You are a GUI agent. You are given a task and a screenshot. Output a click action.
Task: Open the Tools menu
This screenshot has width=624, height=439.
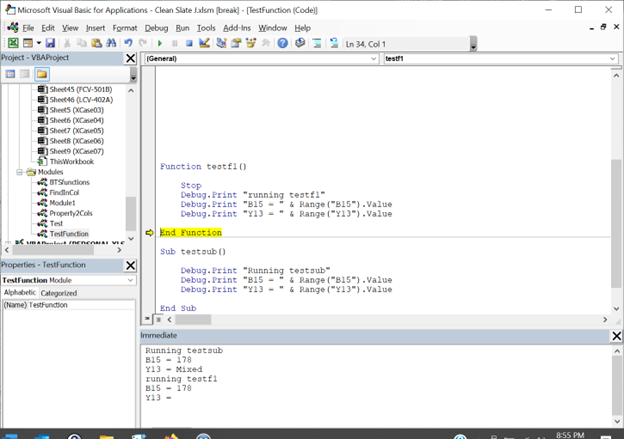point(206,28)
